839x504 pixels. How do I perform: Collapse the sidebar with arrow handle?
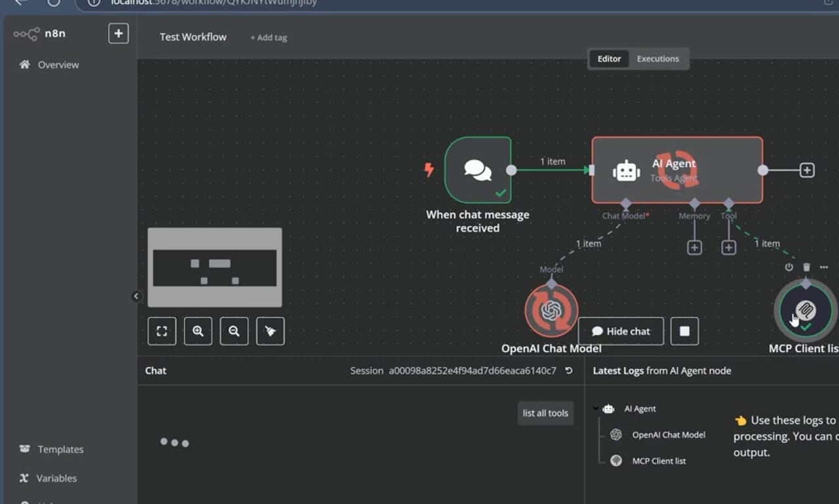136,296
